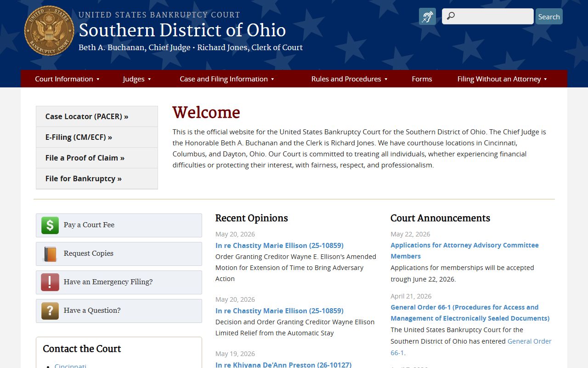Viewport: 588px width, 368px height.
Task: Click inline General Order 66-1 link in paragraph
Action: click(x=471, y=347)
